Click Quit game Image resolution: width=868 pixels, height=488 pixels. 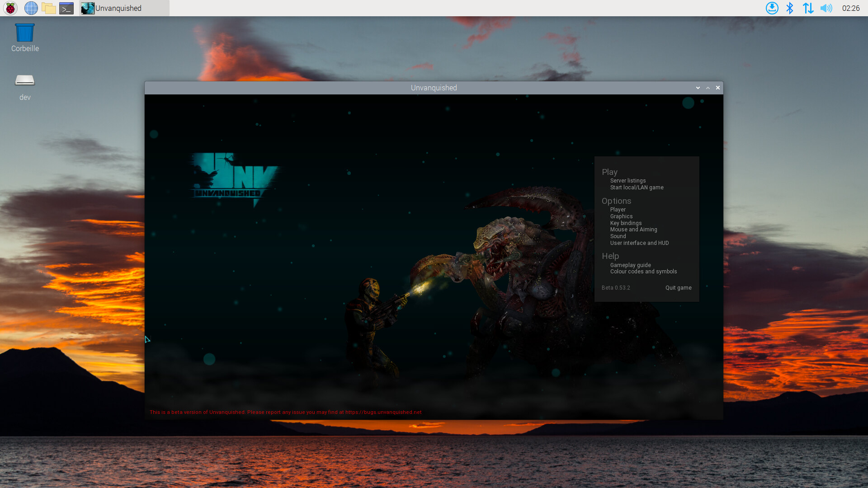point(678,288)
